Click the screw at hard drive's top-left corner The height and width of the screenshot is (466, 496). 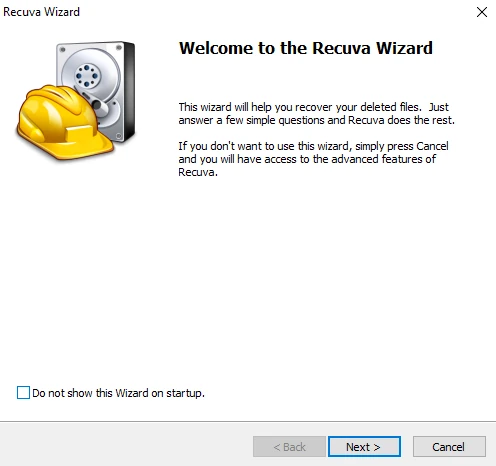coord(62,49)
